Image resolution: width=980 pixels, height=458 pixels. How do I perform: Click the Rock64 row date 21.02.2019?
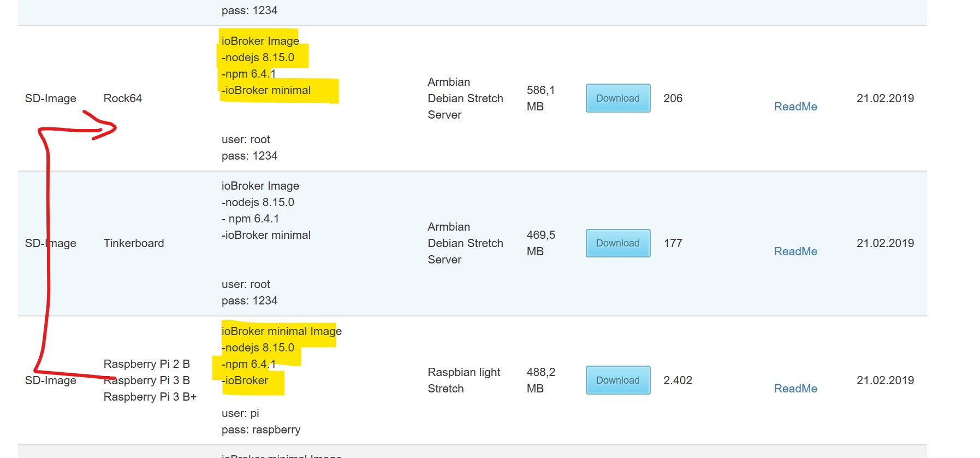pos(884,98)
